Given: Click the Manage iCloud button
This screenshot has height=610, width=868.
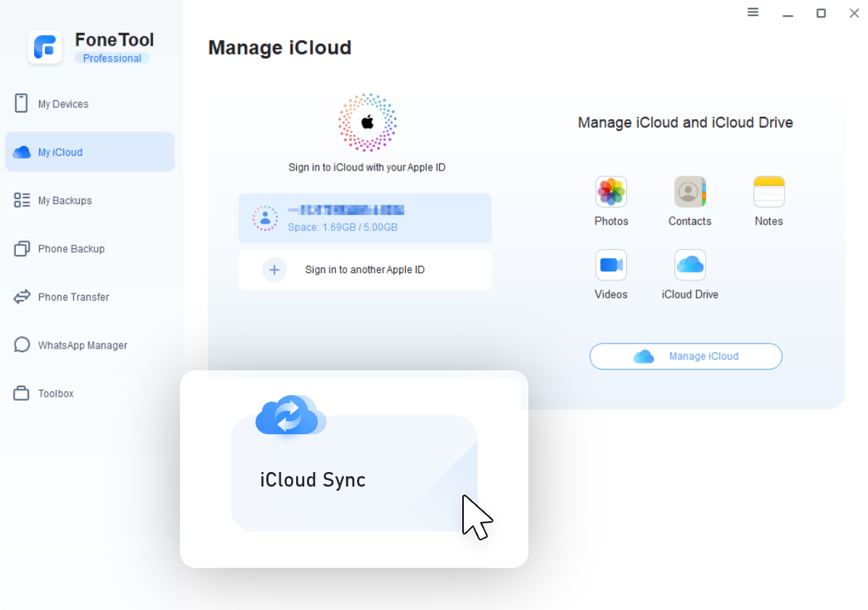Looking at the screenshot, I should click(685, 356).
